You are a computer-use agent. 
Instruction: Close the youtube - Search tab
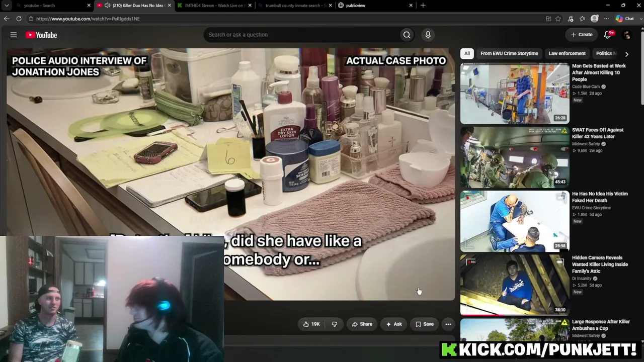(x=89, y=6)
